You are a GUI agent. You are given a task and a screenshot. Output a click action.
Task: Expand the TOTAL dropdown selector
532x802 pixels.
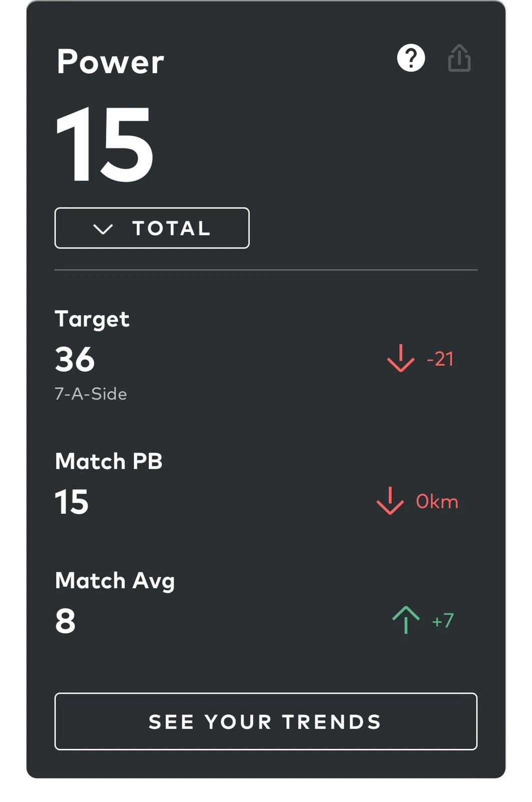[152, 228]
